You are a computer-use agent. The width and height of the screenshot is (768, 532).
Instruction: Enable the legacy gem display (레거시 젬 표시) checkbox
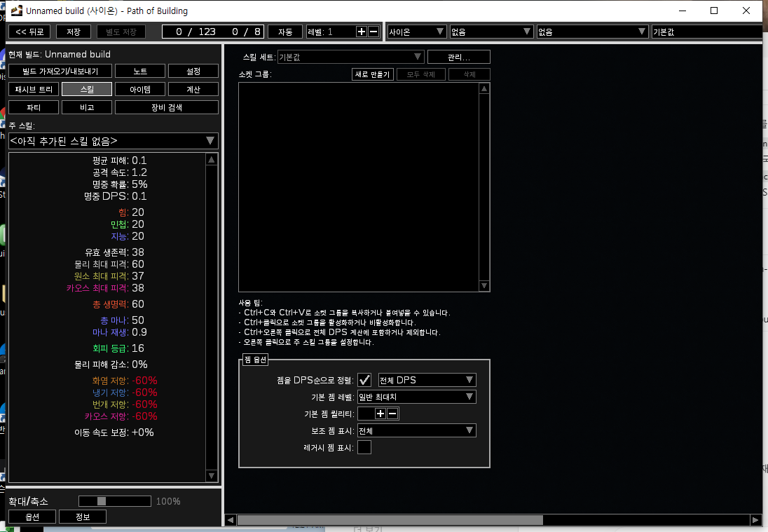(x=364, y=447)
